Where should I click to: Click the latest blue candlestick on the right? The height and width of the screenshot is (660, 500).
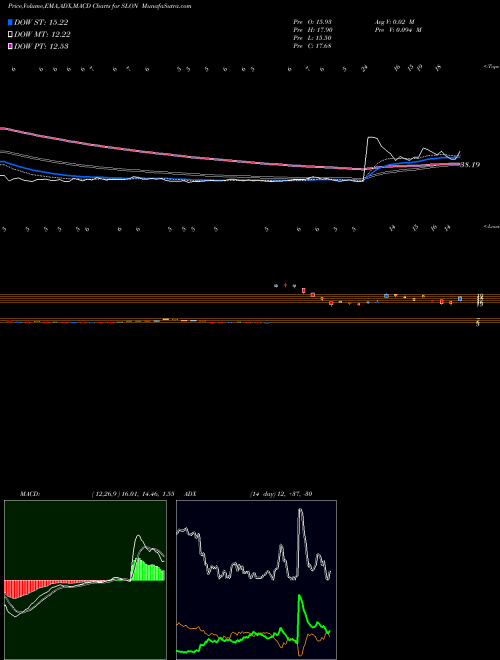460,298
